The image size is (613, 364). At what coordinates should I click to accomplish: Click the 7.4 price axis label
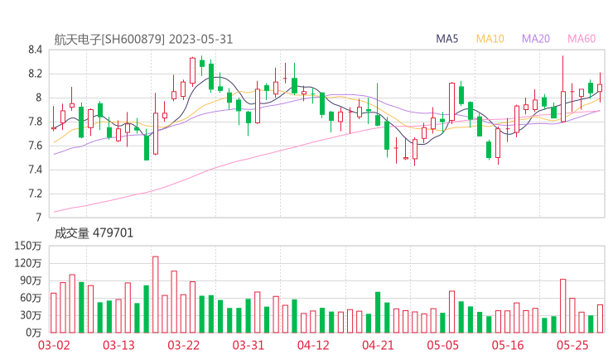pyautogui.click(x=35, y=170)
